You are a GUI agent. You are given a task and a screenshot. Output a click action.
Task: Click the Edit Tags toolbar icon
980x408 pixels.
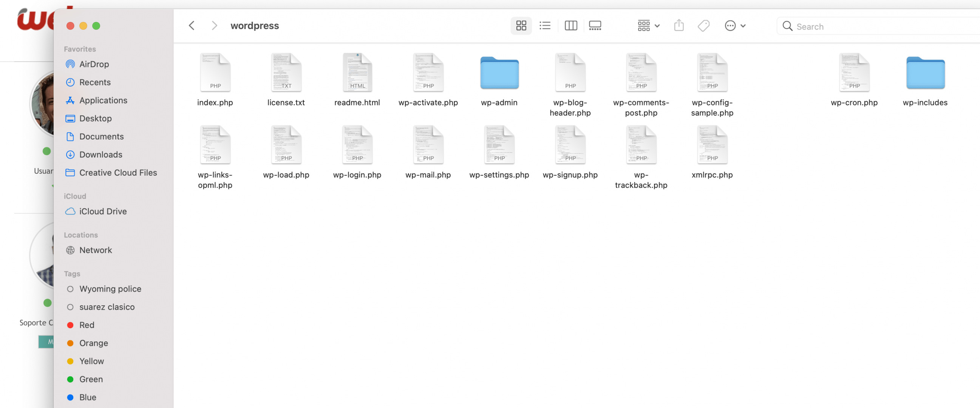[703, 26]
